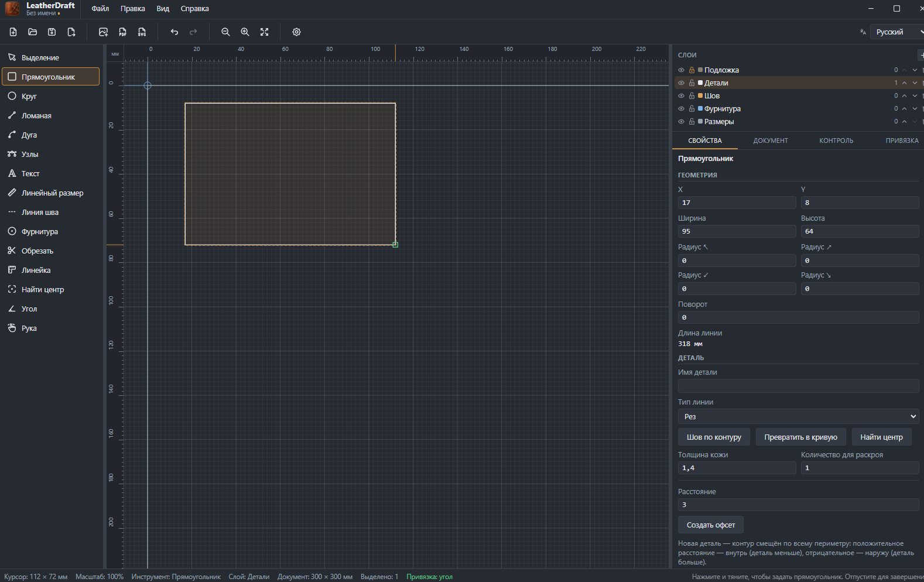Click the Найти центр button in properties

881,437
